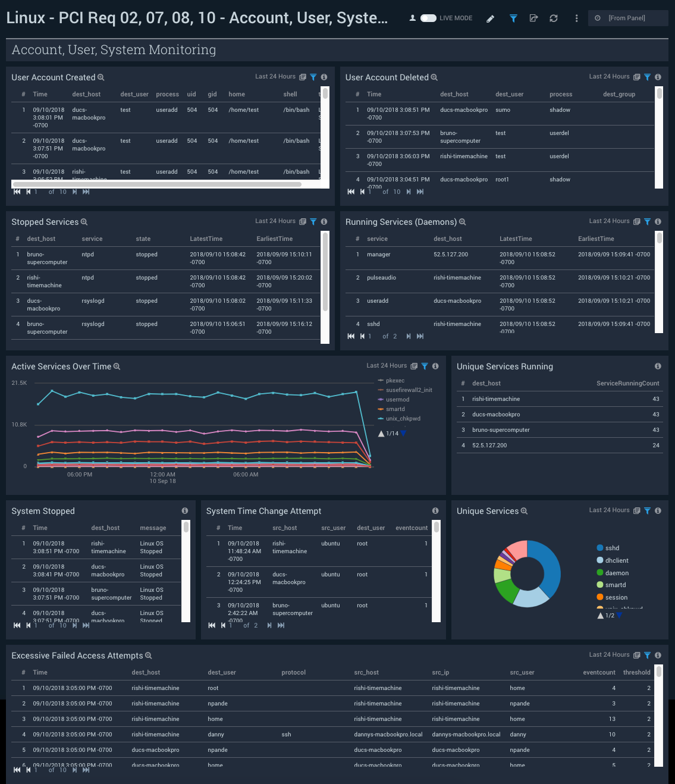This screenshot has height=784, width=675.
Task: Click the share/export icon in the top bar
Action: click(533, 18)
